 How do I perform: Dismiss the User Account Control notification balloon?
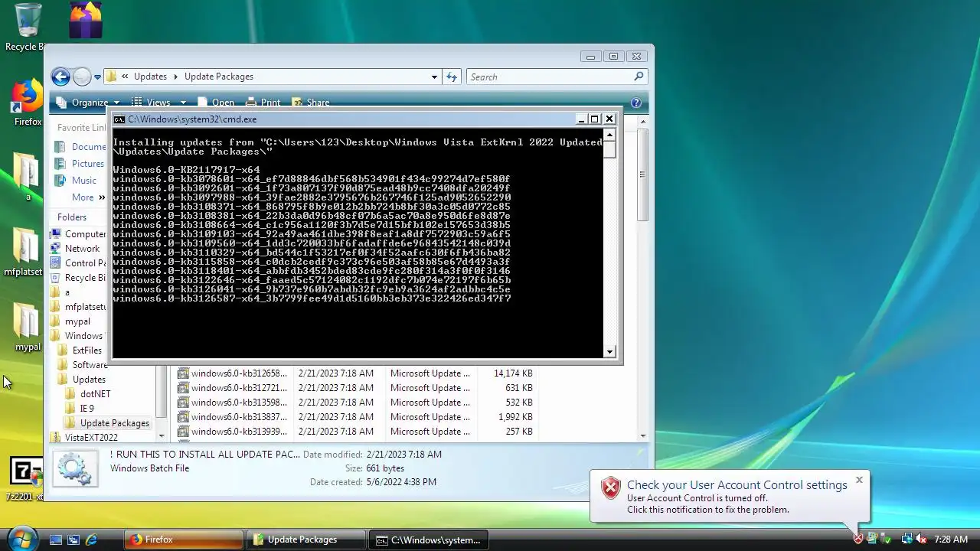pyautogui.click(x=859, y=480)
